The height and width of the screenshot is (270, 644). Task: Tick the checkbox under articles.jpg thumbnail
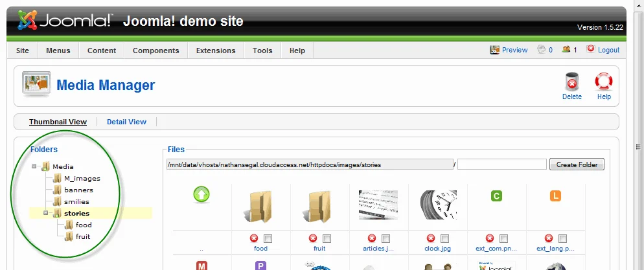click(x=385, y=238)
